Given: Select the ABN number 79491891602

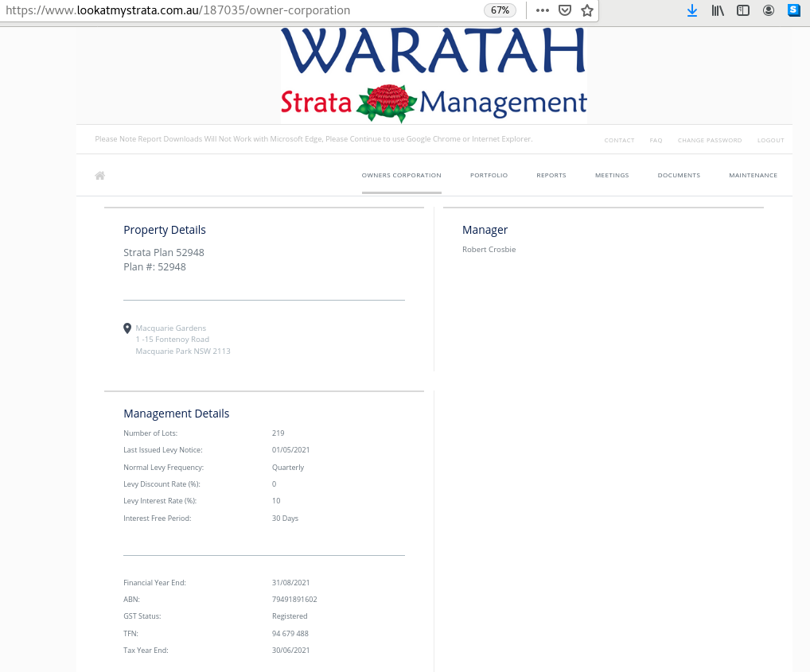Looking at the screenshot, I should pos(294,599).
